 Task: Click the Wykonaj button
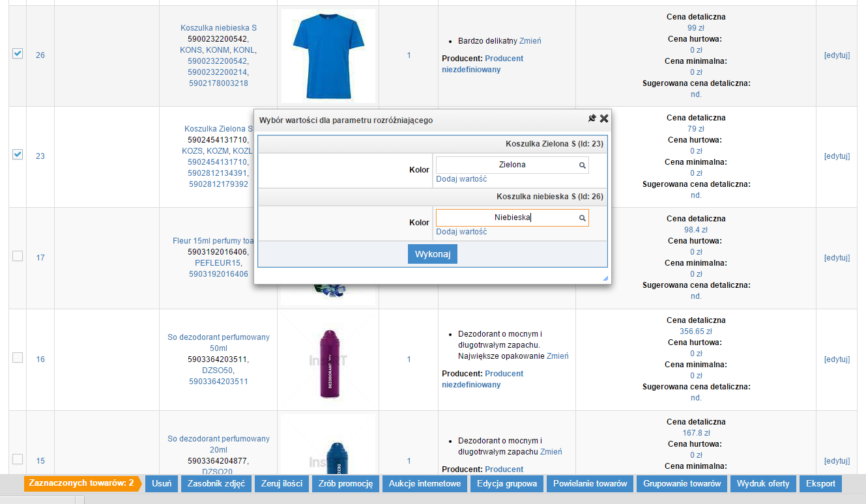(433, 254)
